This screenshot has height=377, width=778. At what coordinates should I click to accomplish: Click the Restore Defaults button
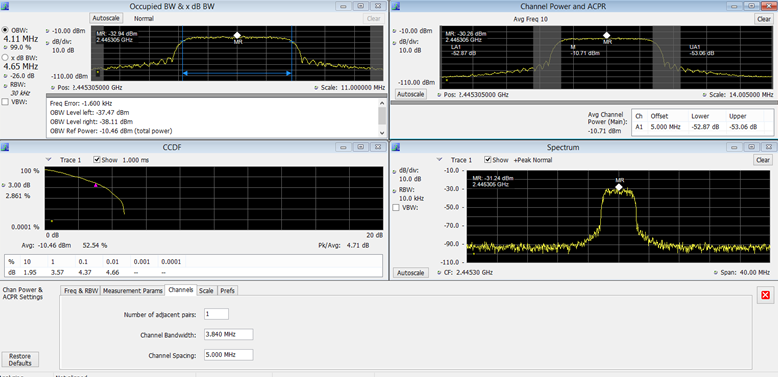click(20, 360)
